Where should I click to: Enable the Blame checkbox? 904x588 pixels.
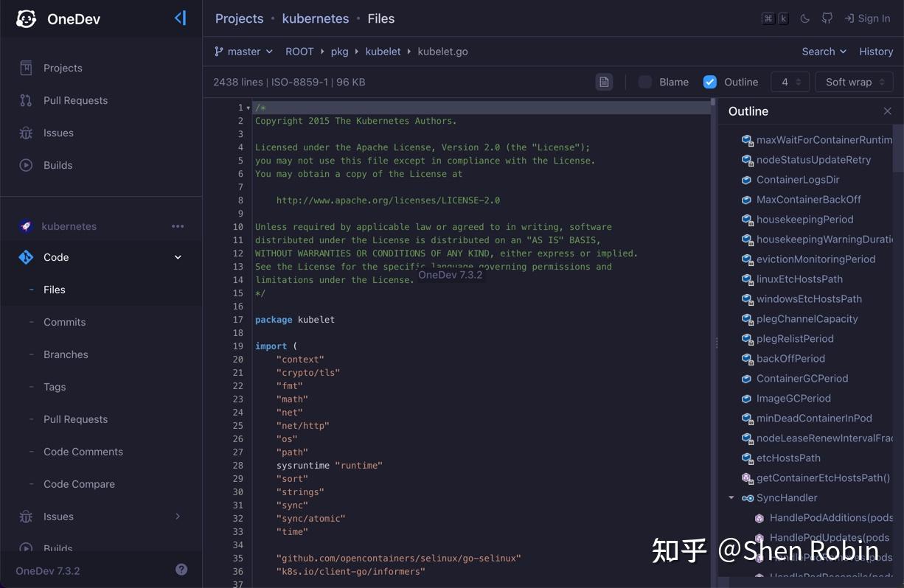point(644,82)
